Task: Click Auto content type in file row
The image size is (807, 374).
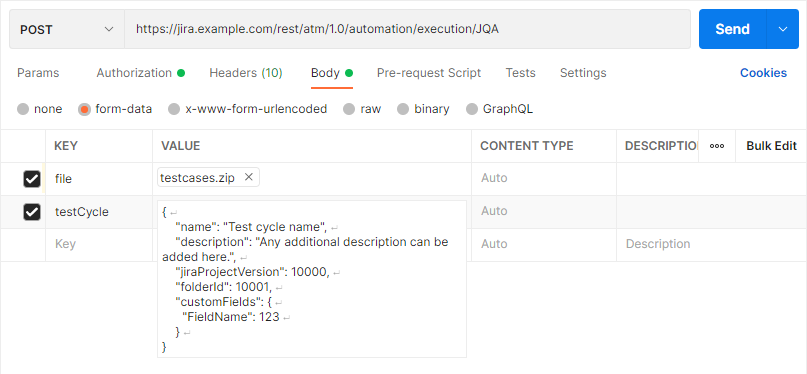Action: click(543, 179)
